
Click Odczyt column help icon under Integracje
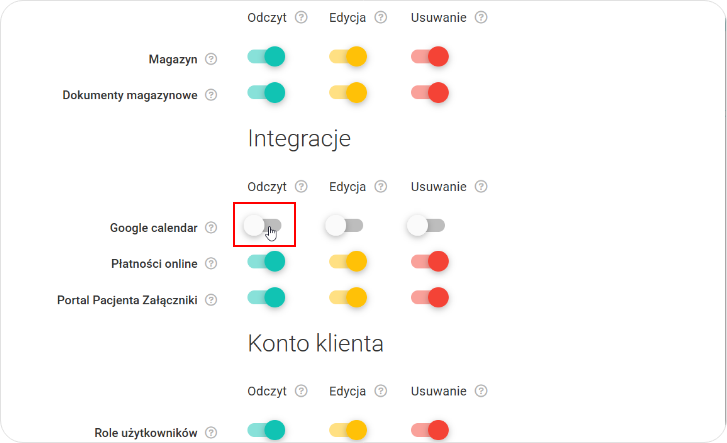[x=301, y=186]
